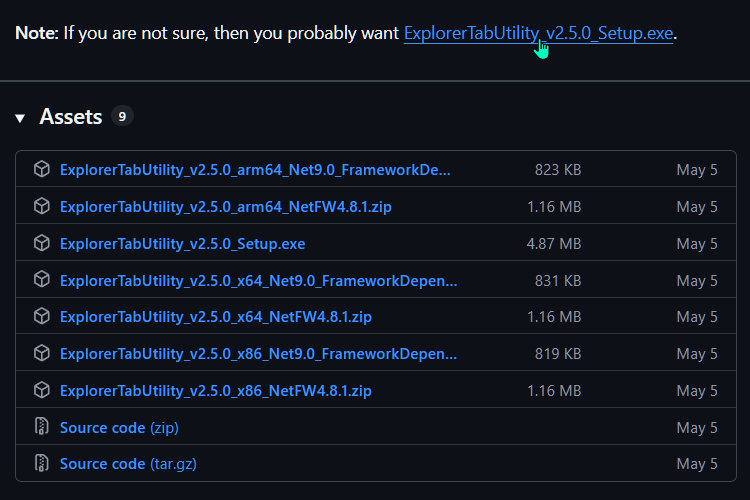Screen dimensions: 750x500
Task: Download the x86 NetFW4.8.1 zip file
Action: (x=216, y=391)
